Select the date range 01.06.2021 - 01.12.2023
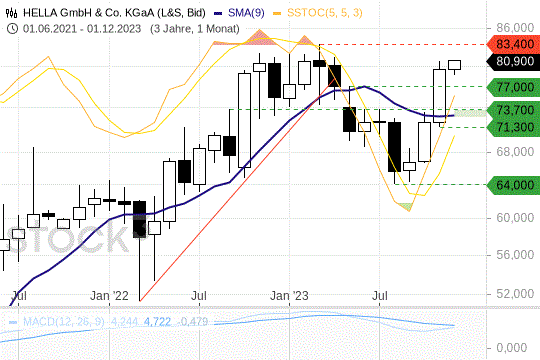The width and height of the screenshot is (540, 360). click(82, 29)
